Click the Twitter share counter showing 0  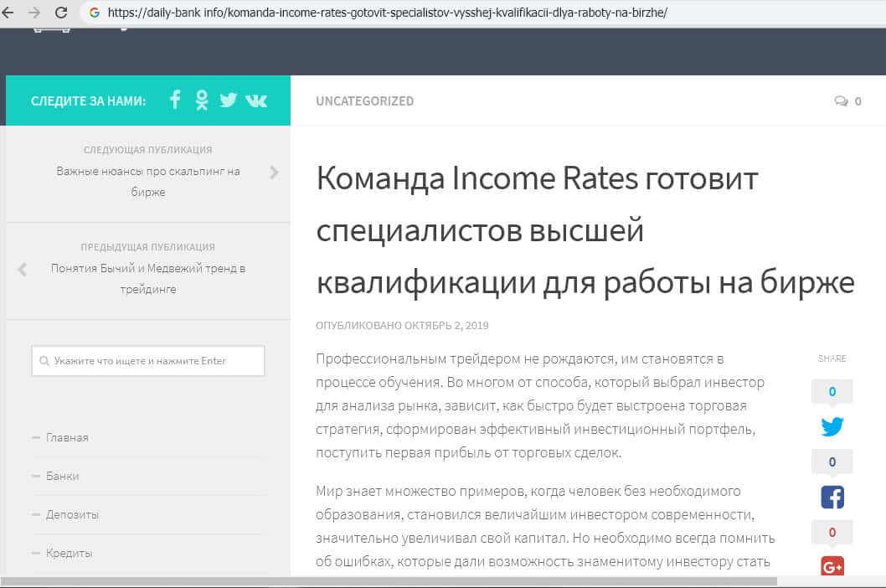(x=832, y=391)
